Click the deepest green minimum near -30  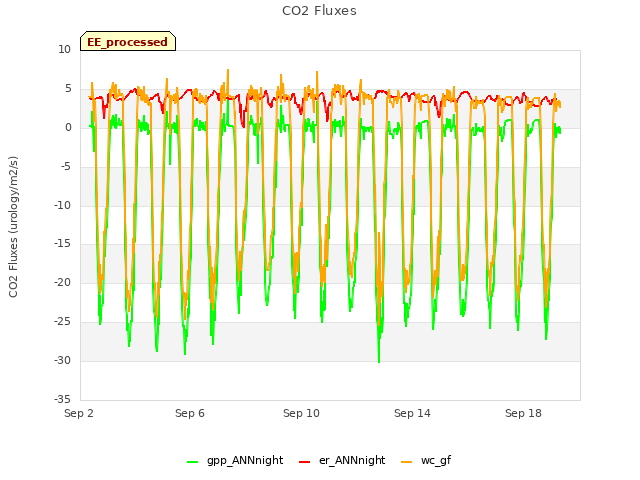tap(379, 361)
